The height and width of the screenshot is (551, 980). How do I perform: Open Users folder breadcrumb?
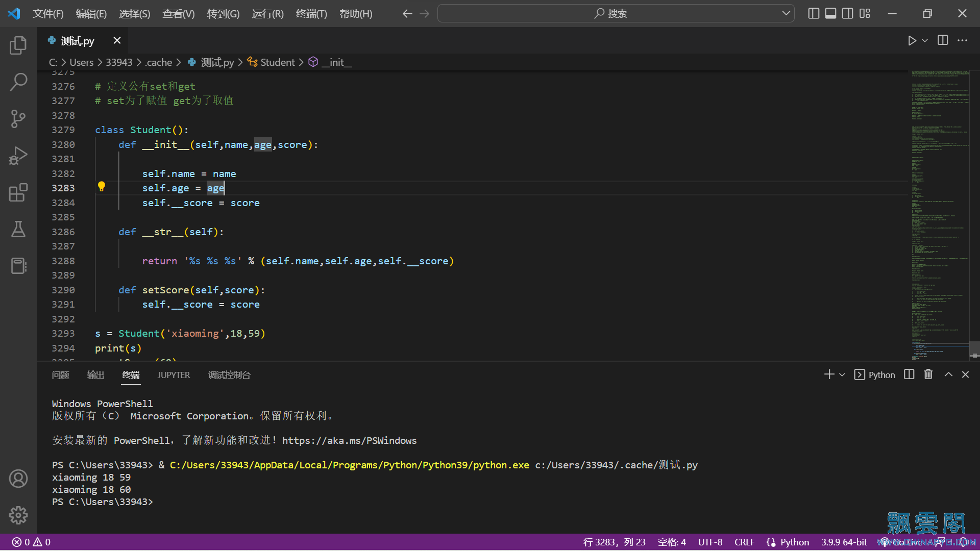click(x=82, y=62)
